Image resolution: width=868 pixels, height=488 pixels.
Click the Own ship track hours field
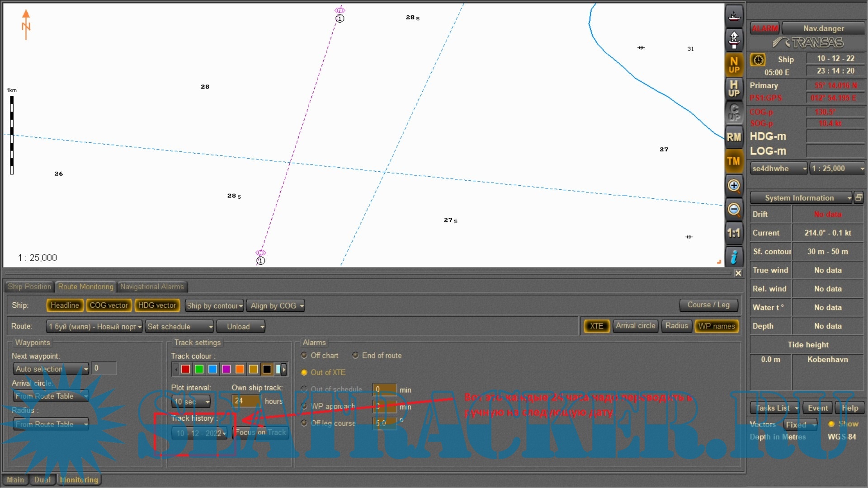[245, 401]
